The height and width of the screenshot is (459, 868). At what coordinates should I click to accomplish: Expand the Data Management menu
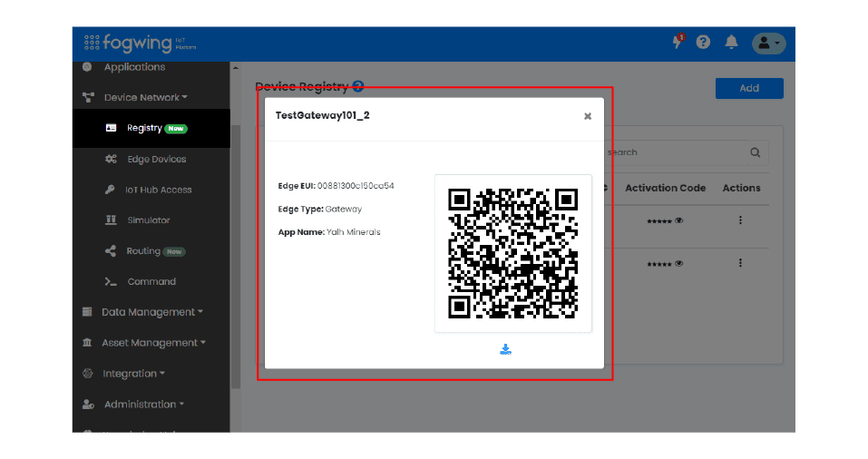pyautogui.click(x=152, y=312)
